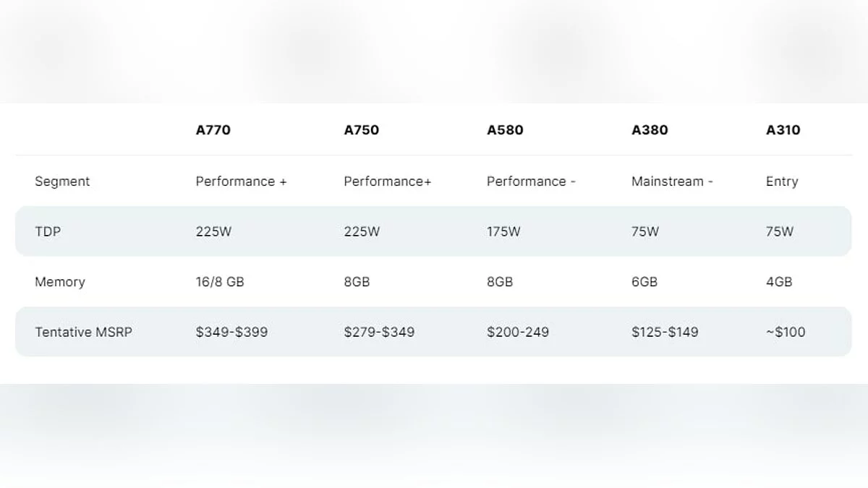868x488 pixels.
Task: Select the A750 column header
Action: [361, 130]
